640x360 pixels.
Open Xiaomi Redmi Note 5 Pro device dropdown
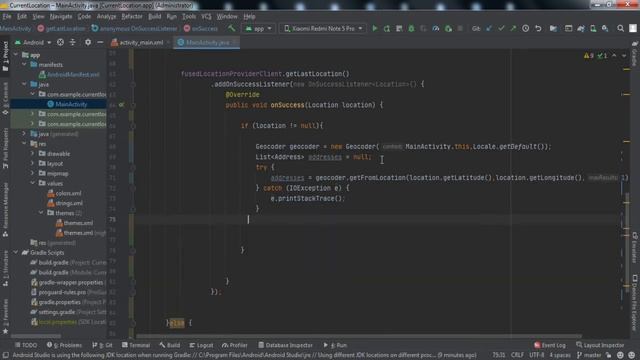point(323,29)
